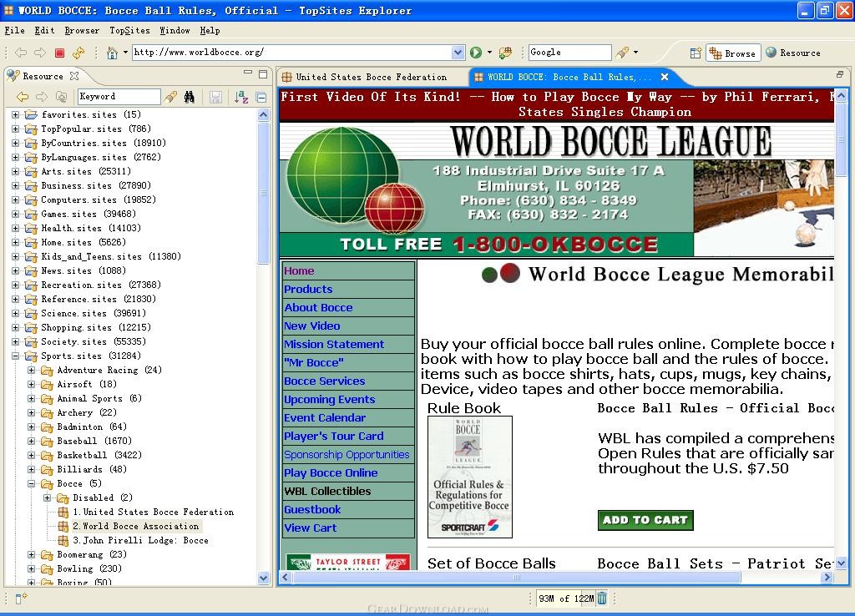Viewport: 855px width, 616px height.
Task: Click the forward arrow in the Resource panel
Action: [x=42, y=97]
